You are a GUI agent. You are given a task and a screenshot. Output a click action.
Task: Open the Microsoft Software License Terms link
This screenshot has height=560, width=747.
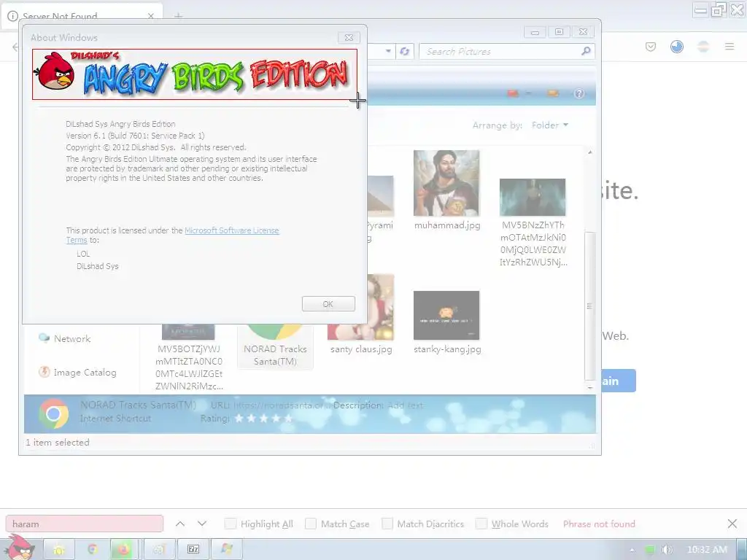[x=231, y=230]
